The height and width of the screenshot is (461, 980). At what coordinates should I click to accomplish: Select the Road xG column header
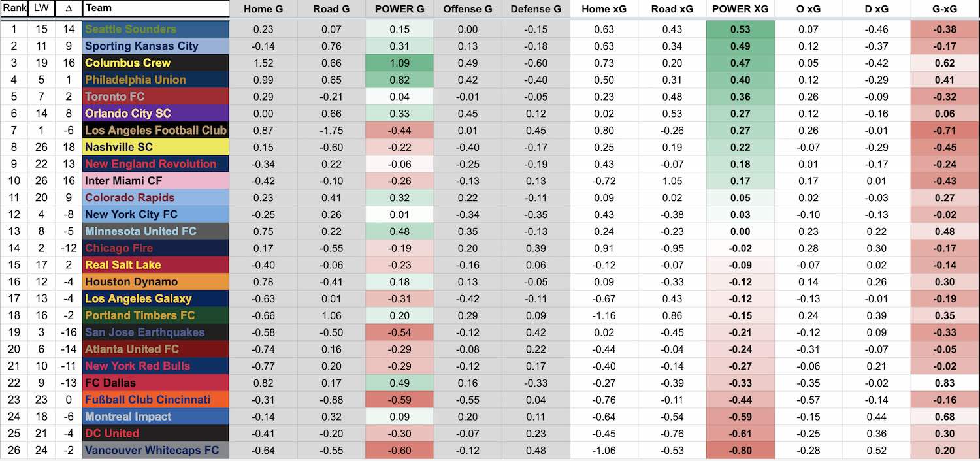coord(672,9)
